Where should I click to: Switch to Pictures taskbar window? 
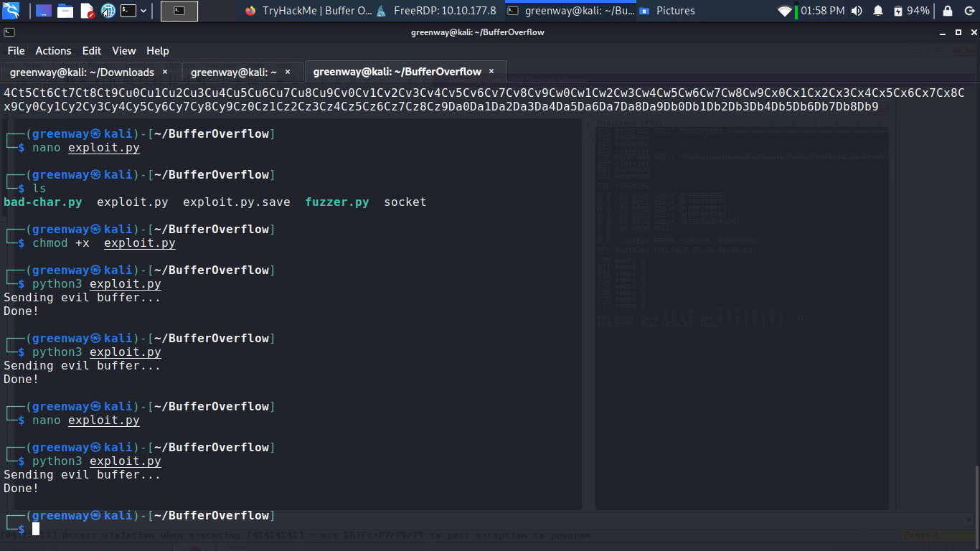666,11
